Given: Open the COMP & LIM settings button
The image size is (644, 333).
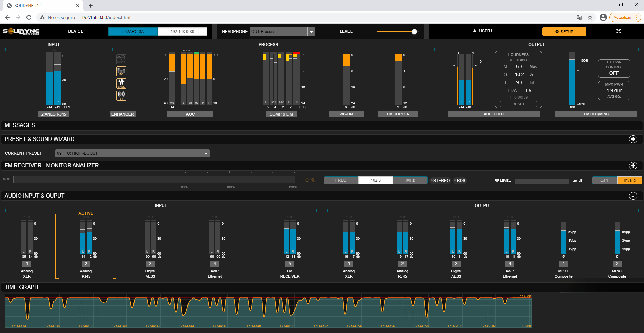Looking at the screenshot, I should click(281, 114).
